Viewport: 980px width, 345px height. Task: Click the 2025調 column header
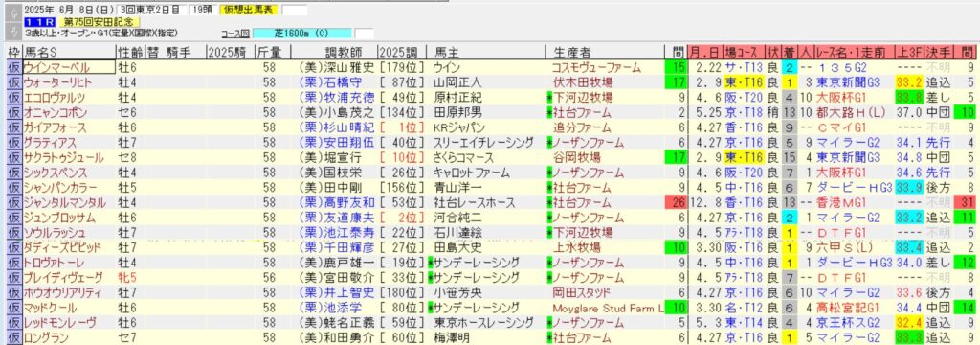point(402,53)
